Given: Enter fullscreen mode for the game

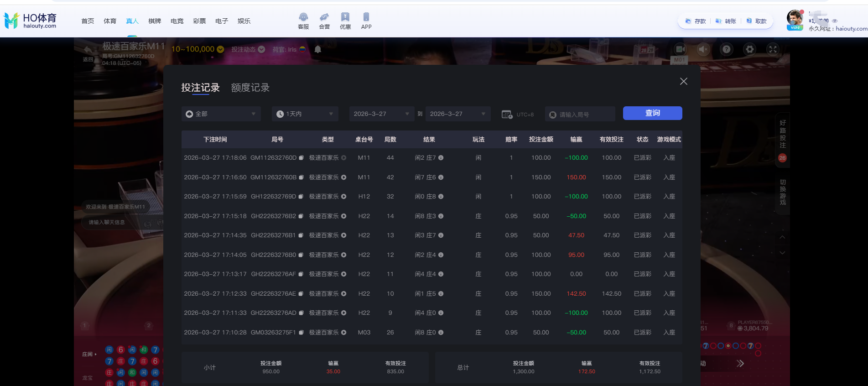Looking at the screenshot, I should point(773,49).
